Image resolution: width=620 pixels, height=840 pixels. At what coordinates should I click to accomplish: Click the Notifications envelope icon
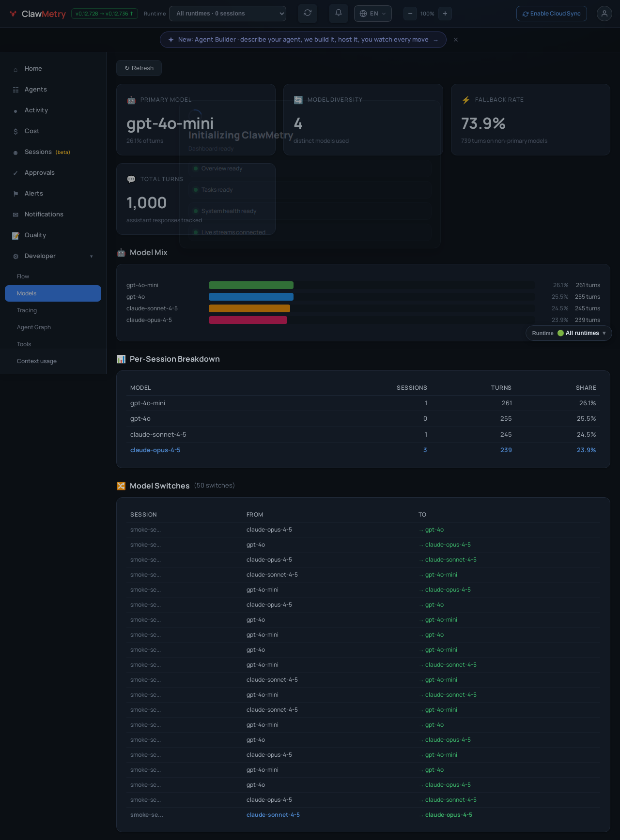15,215
